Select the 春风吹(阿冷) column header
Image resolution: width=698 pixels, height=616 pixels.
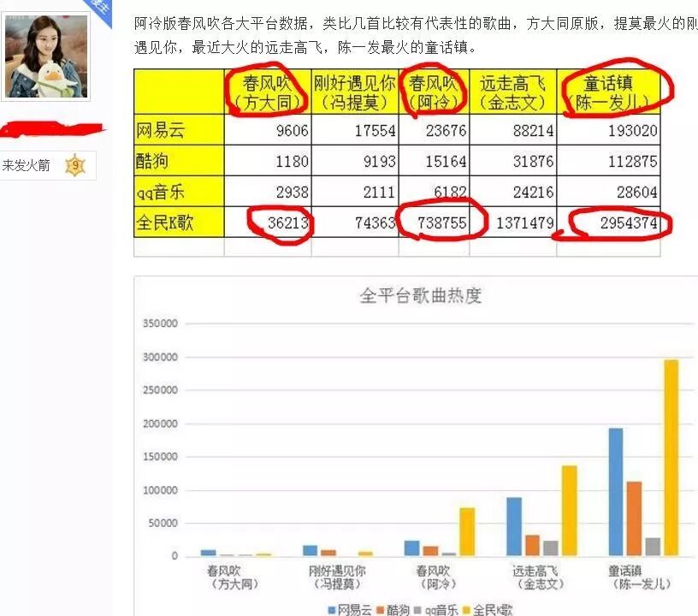434,92
